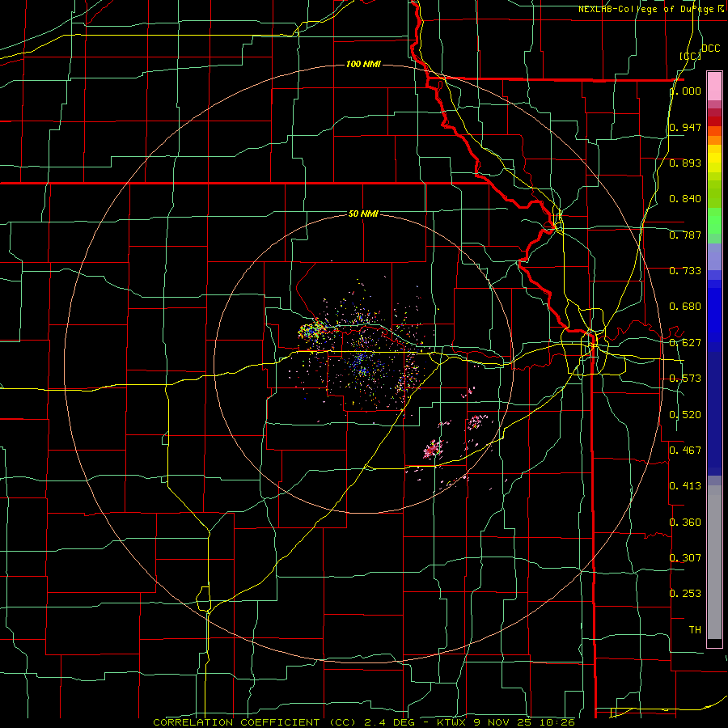The image size is (728, 728).
Task: Select the 0.307 legend value
Action: (685, 557)
